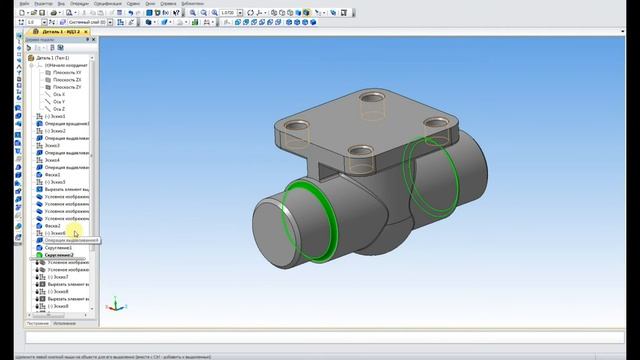Open the Справка menu

coord(168,4)
